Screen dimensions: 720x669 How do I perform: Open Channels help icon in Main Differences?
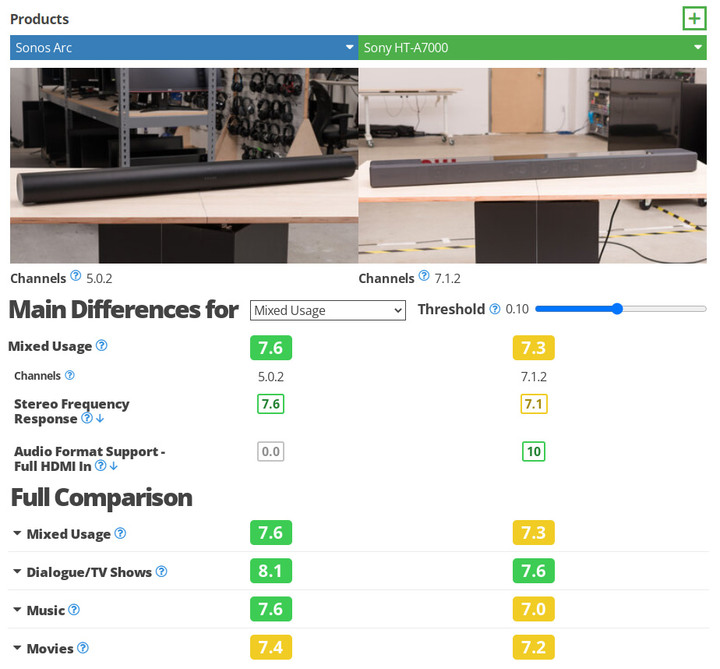click(69, 375)
